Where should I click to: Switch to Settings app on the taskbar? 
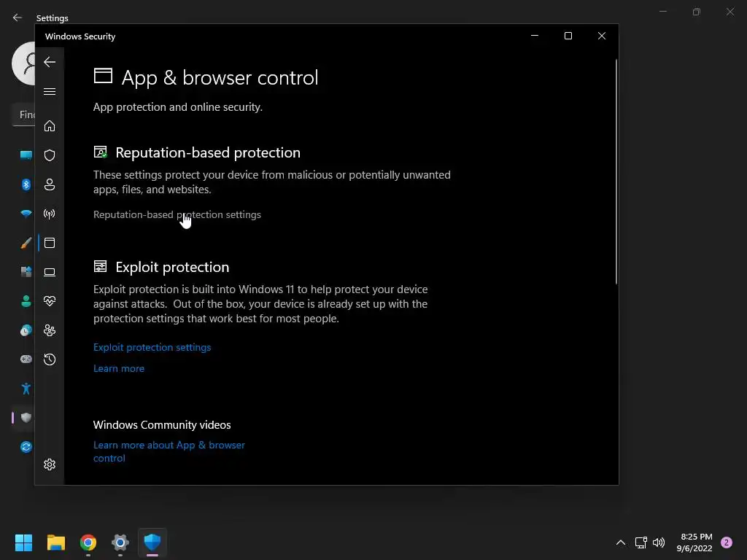pyautogui.click(x=120, y=542)
